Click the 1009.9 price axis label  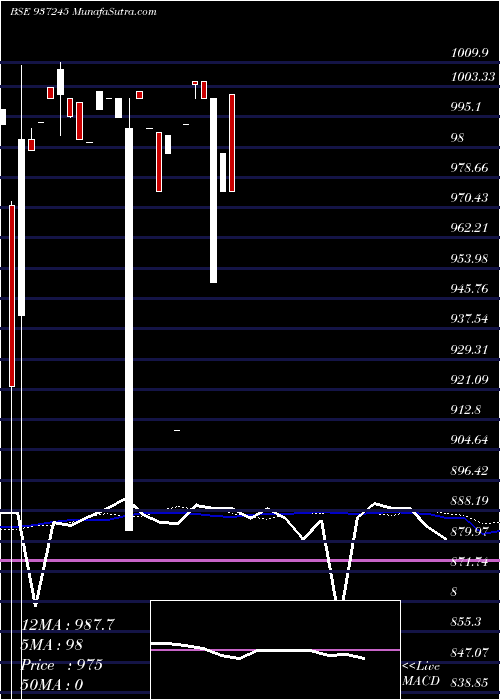[470, 54]
